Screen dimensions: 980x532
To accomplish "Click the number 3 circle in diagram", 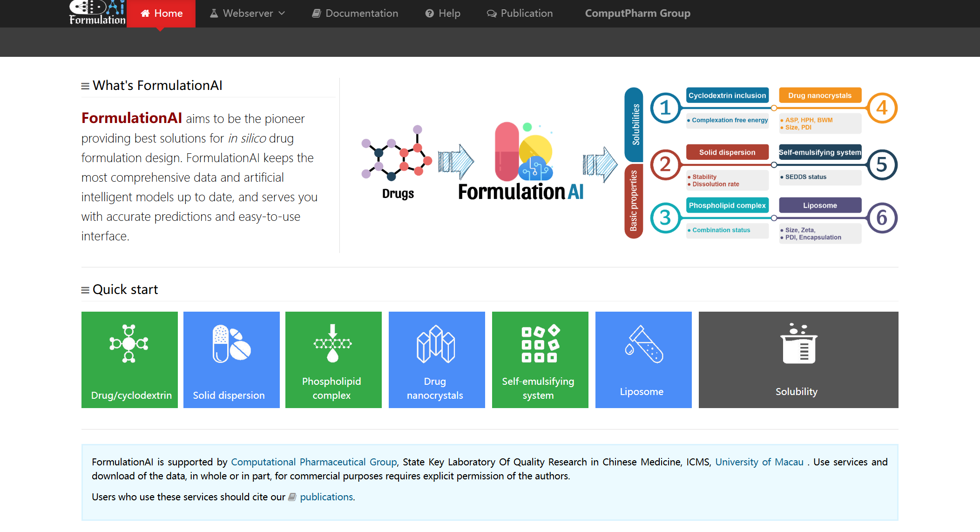I will click(x=665, y=218).
